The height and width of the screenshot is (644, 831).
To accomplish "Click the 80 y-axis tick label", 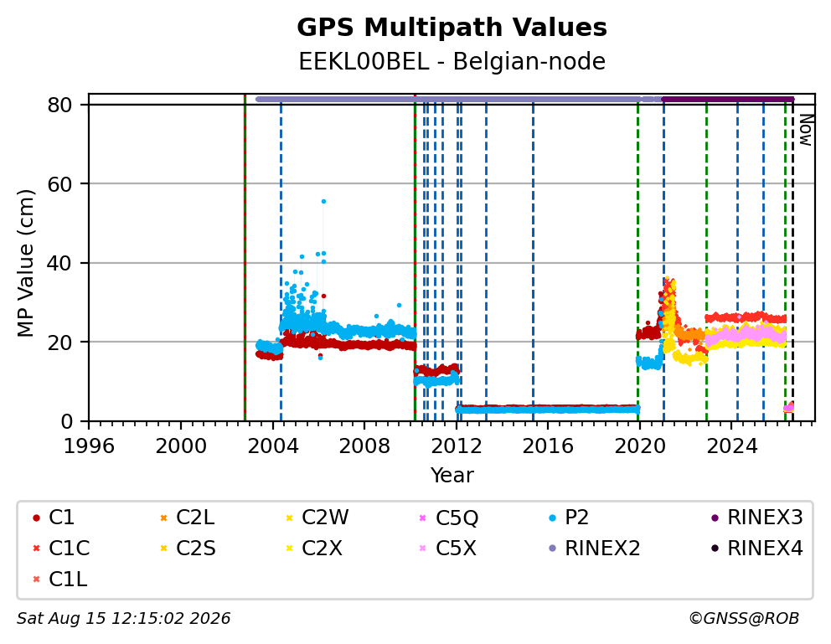I will point(59,106).
